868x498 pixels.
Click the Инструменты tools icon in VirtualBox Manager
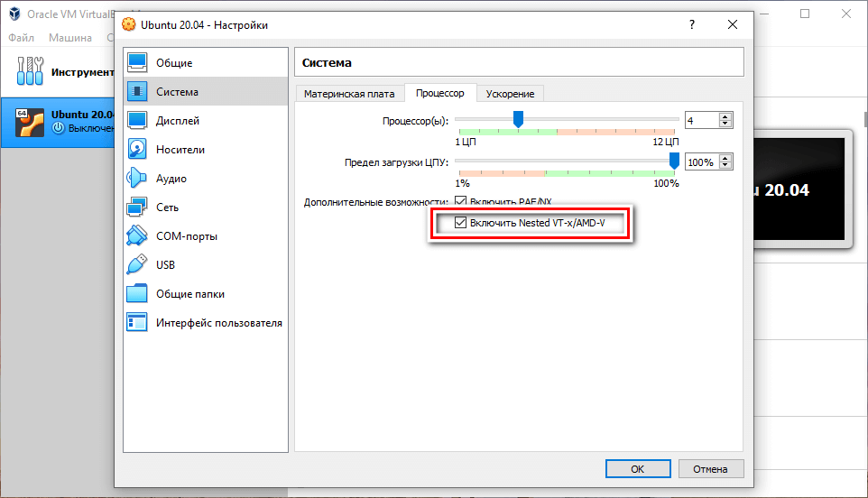pos(30,71)
